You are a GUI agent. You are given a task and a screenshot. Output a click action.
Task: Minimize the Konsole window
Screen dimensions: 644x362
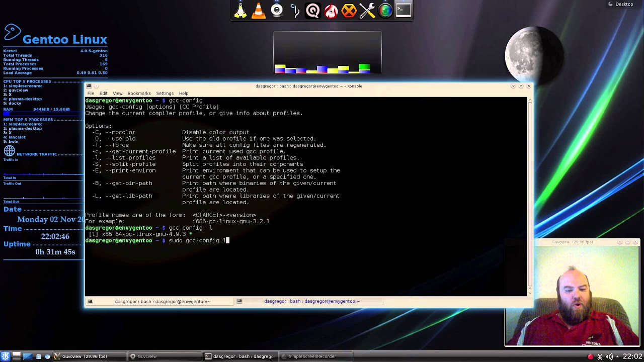tap(513, 86)
